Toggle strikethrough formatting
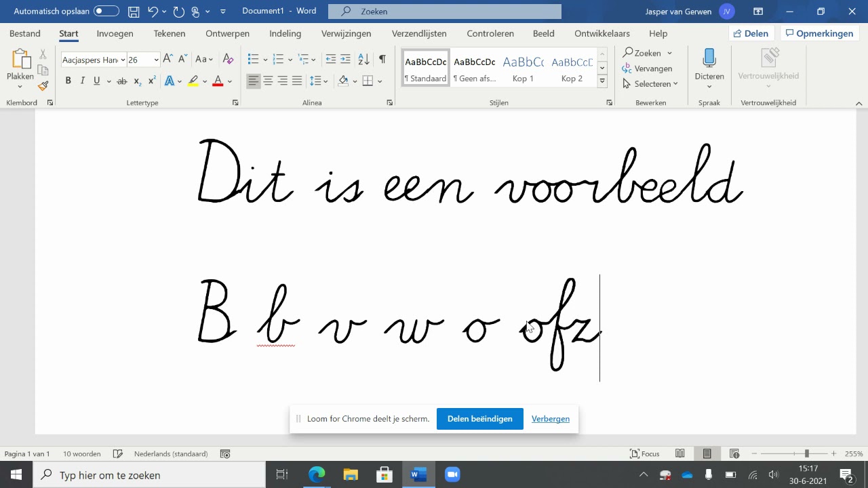The width and height of the screenshot is (868, 488). (122, 81)
